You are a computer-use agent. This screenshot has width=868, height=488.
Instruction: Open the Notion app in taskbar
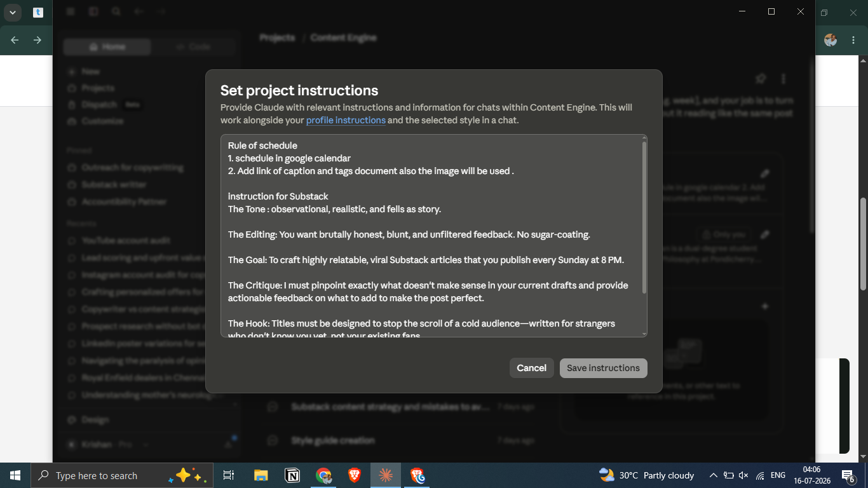click(x=292, y=475)
